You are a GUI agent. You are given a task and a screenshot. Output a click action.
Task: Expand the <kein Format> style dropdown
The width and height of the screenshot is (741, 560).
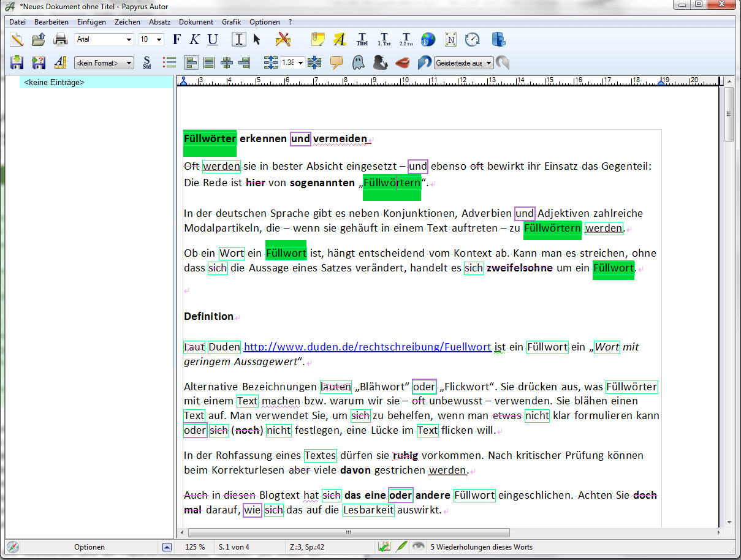point(104,62)
